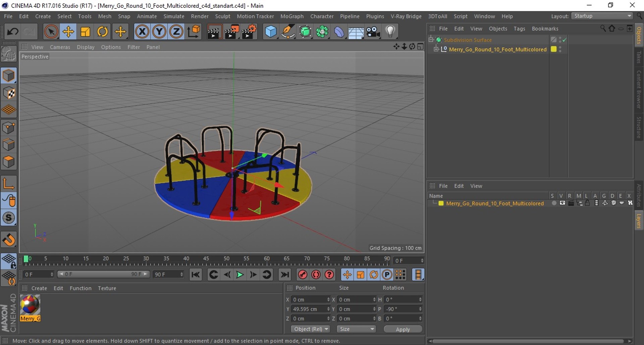The height and width of the screenshot is (345, 644).
Task: Select the Rotate tool
Action: [102, 32]
